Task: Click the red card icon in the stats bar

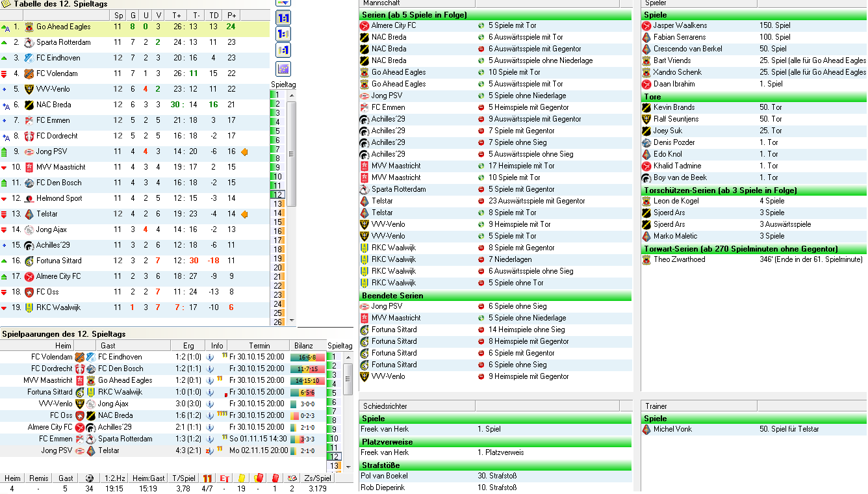Action: click(275, 478)
